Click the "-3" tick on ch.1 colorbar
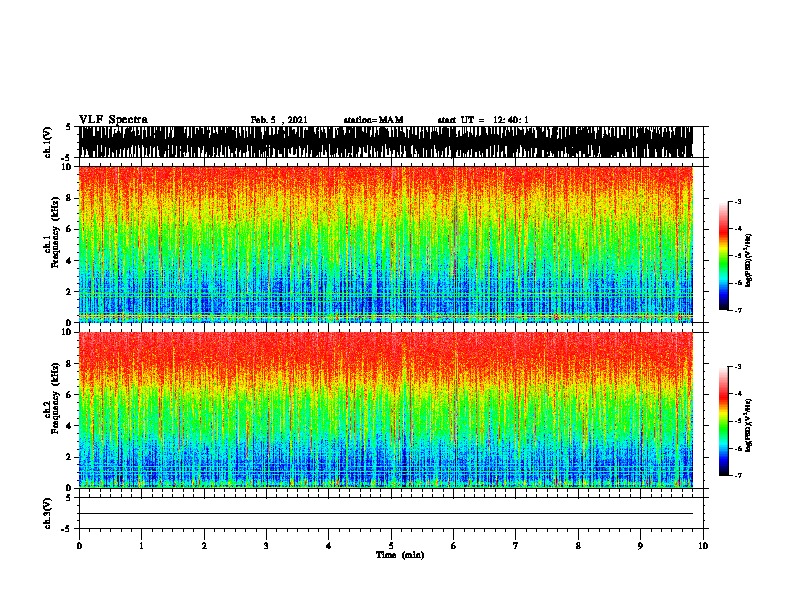This screenshot has height=612, width=792. pyautogui.click(x=738, y=202)
